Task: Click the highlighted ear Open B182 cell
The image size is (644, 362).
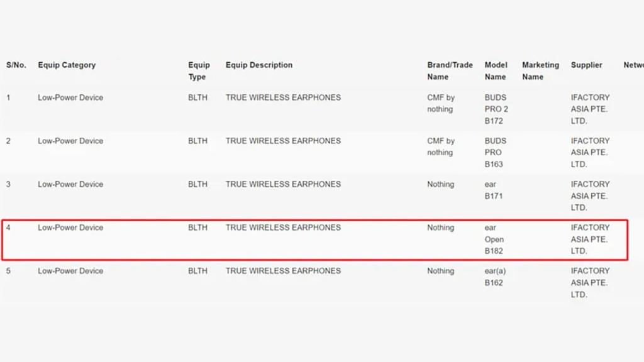Action: tap(494, 239)
